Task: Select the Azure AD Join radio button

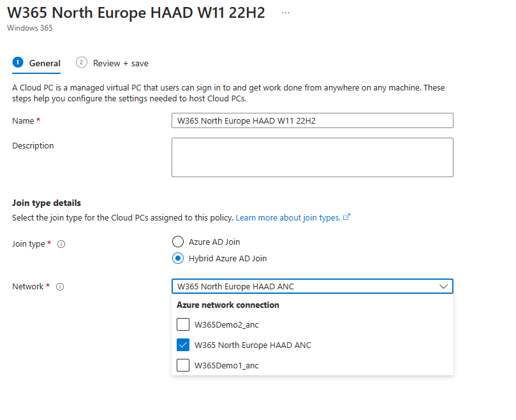Action: pos(178,242)
